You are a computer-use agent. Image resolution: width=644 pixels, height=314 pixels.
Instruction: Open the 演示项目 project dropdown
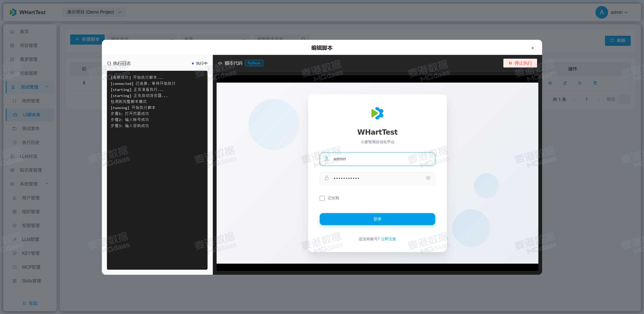(x=94, y=12)
